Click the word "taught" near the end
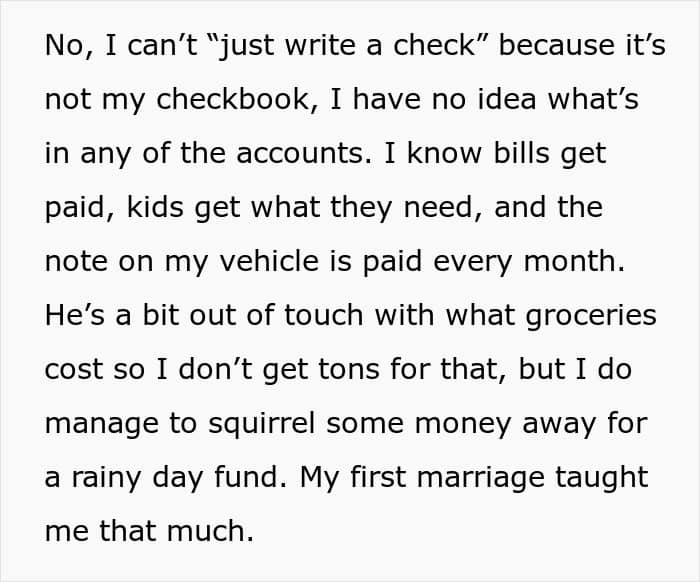Screen dimensions: 700x582 pos(601,478)
